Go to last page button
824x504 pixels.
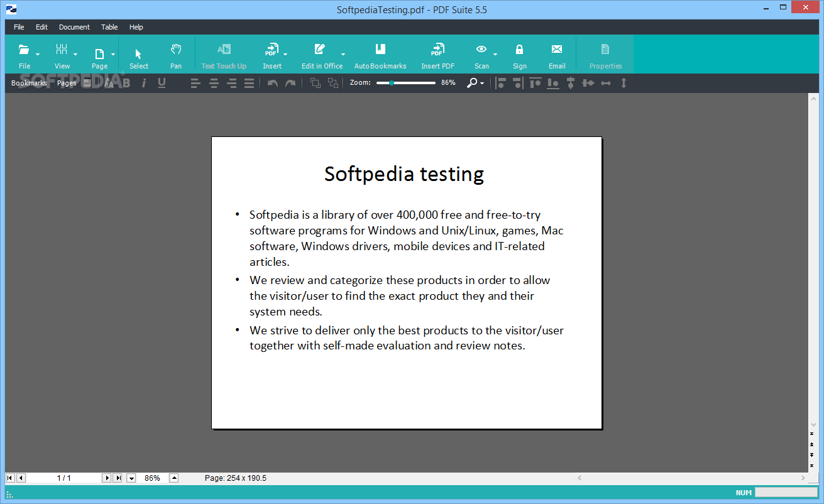[x=118, y=478]
